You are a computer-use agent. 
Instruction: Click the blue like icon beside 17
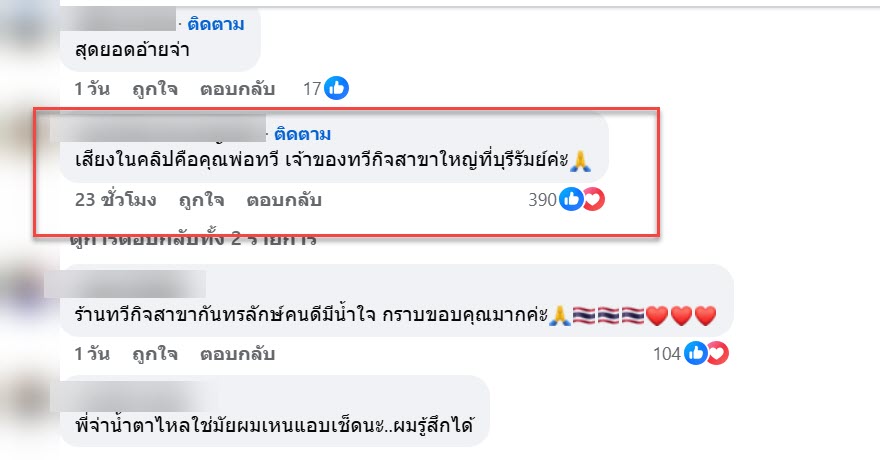[337, 88]
